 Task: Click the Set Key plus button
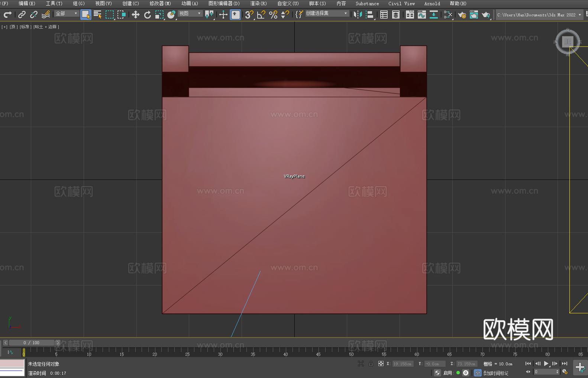tap(580, 368)
